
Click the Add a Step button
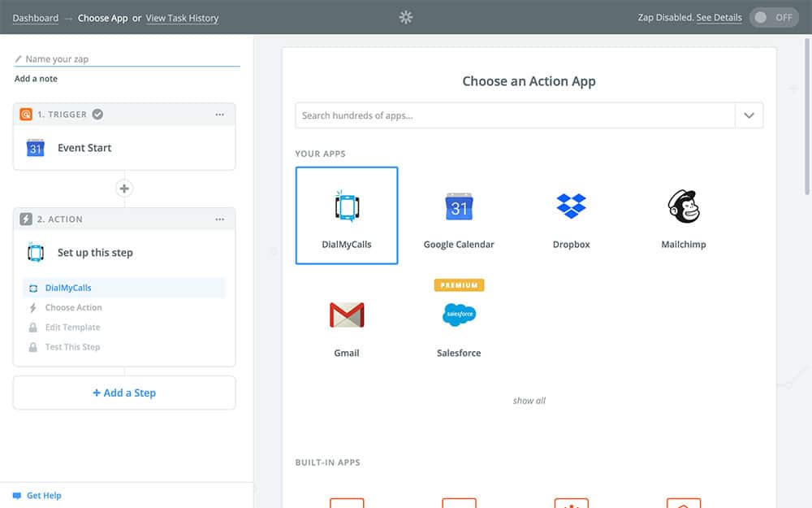[124, 393]
